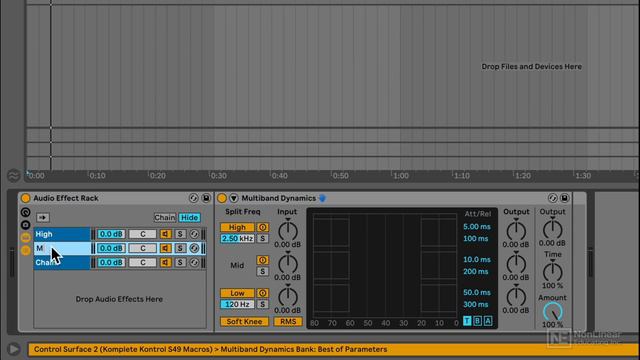640x360 pixels.
Task: Click High band attack 5.00 ms value
Action: [x=477, y=227]
